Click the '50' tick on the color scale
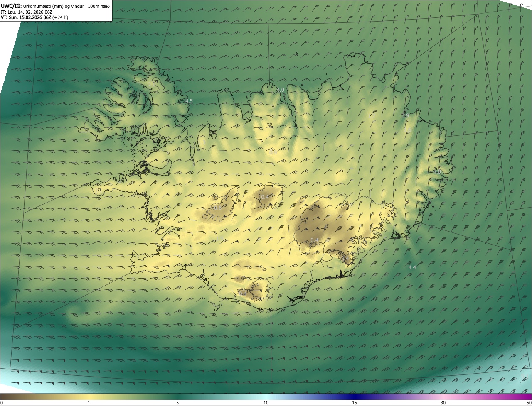 529,403
